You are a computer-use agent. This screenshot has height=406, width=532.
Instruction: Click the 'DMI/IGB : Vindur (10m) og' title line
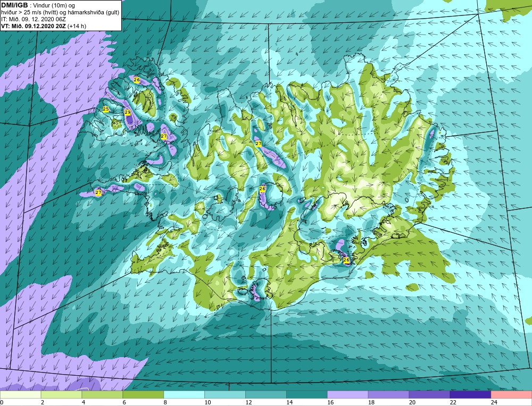(x=38, y=5)
